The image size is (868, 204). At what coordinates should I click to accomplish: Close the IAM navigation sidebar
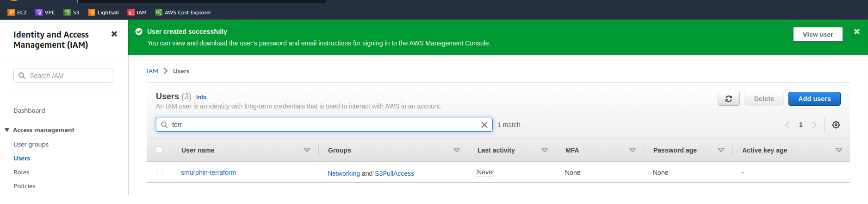[x=114, y=34]
